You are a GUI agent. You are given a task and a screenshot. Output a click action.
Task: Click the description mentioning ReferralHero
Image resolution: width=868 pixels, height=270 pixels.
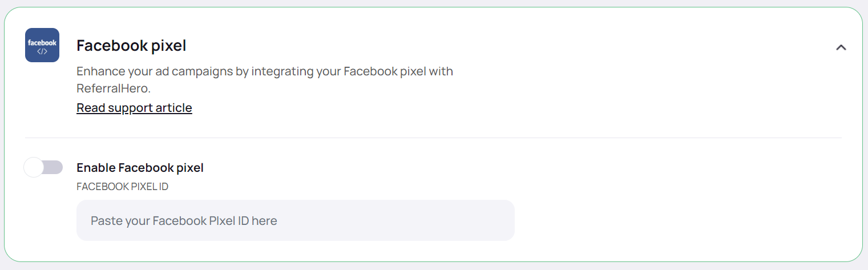[x=264, y=80]
